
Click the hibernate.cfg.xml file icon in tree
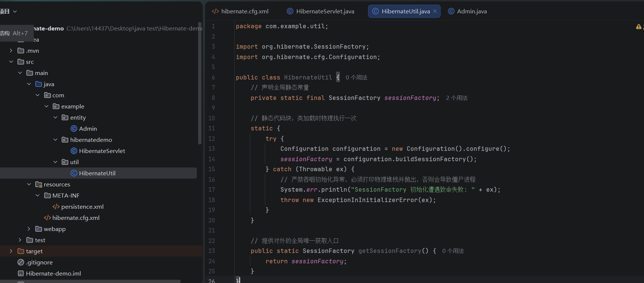(x=47, y=218)
